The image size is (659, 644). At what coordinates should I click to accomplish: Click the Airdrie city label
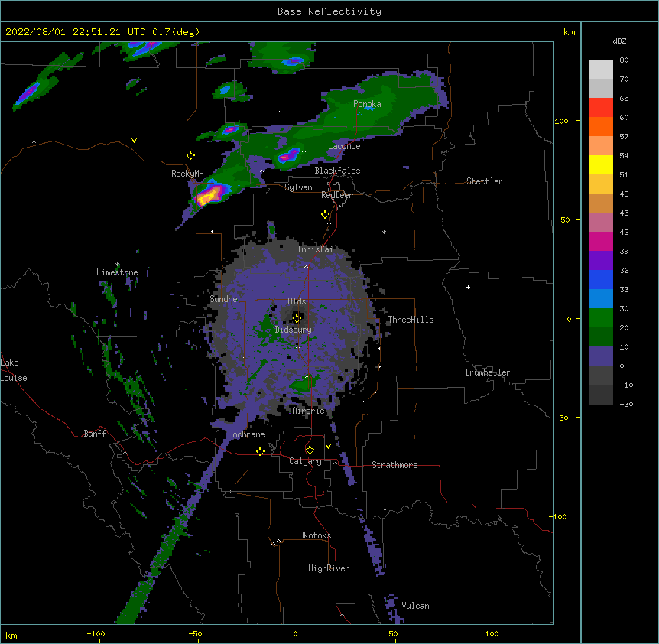pyautogui.click(x=309, y=411)
